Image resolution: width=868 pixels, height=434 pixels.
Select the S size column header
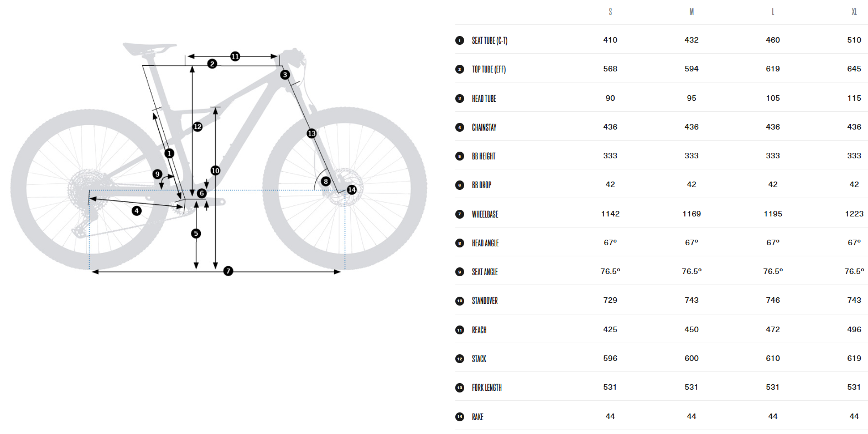click(610, 12)
